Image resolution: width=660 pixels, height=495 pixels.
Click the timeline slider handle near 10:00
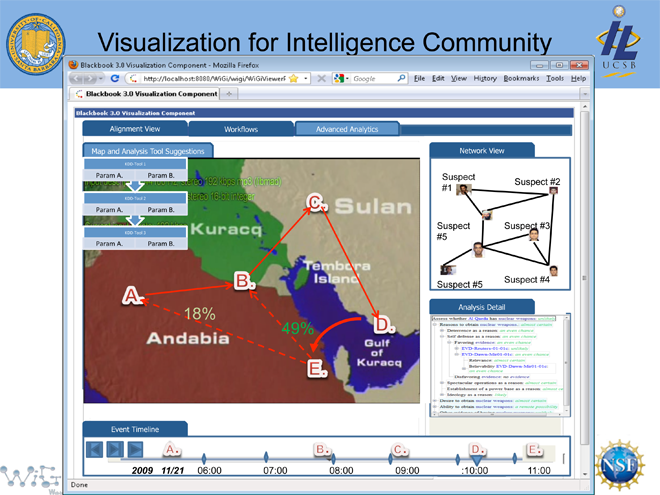(x=477, y=459)
